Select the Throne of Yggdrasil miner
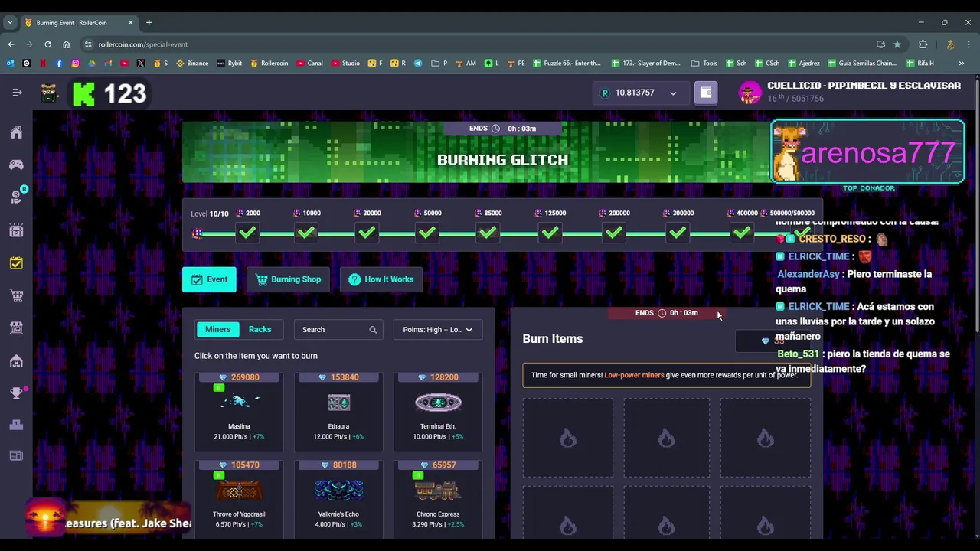980x551 pixels. click(x=239, y=497)
